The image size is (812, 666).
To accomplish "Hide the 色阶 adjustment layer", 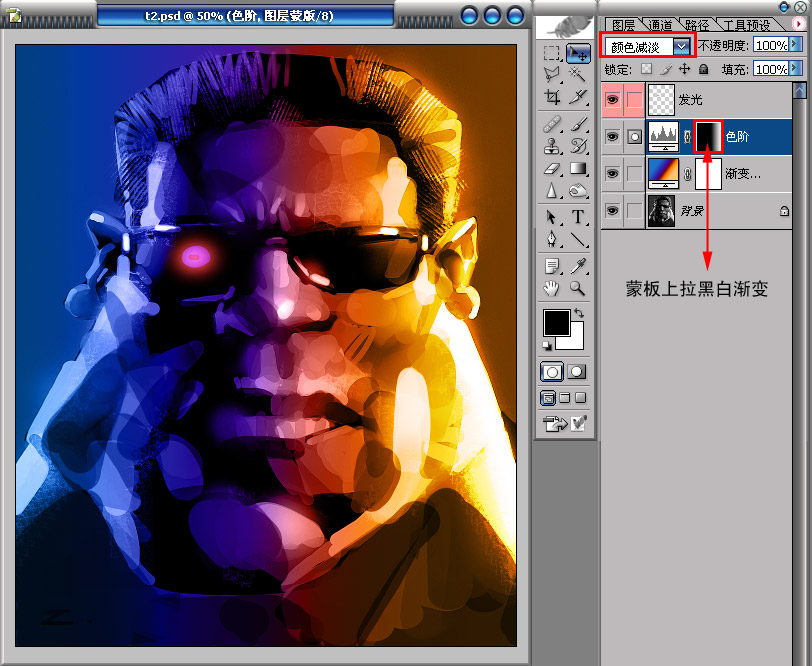I will [612, 137].
